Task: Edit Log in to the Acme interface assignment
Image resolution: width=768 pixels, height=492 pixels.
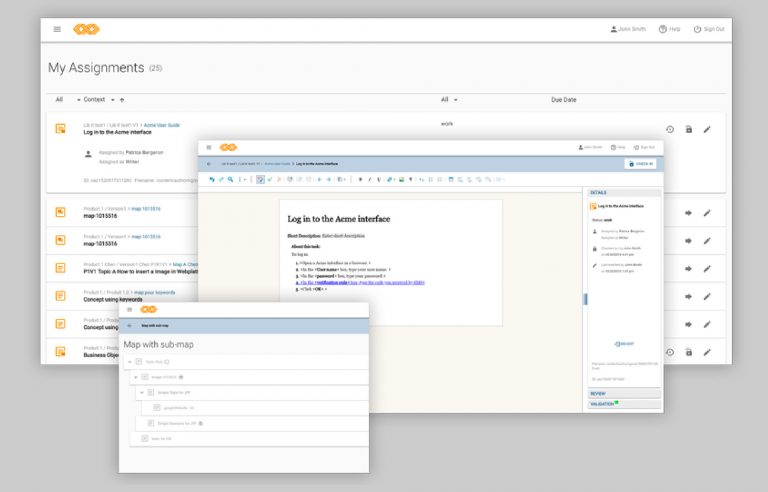Action: (x=707, y=129)
